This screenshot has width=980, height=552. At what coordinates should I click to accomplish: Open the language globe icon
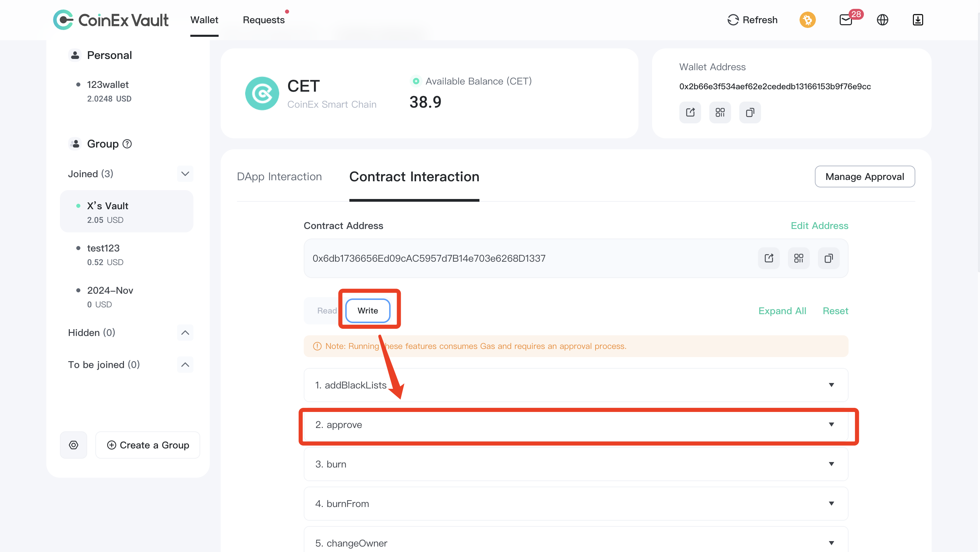click(x=882, y=20)
